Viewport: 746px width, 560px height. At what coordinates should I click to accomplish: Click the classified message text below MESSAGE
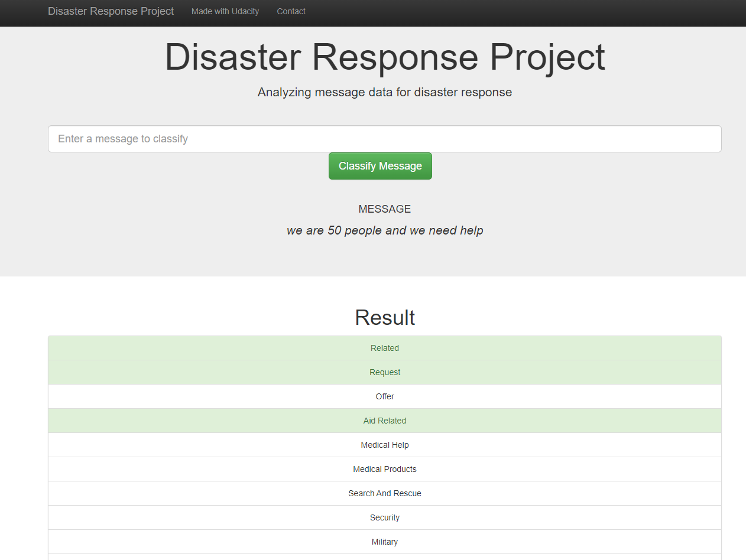(x=385, y=230)
